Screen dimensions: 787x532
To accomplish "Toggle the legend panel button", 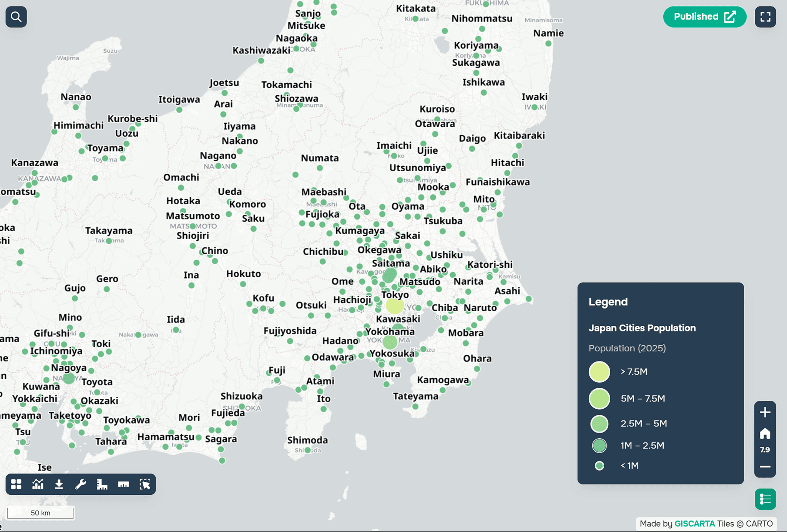I will pyautogui.click(x=765, y=499).
